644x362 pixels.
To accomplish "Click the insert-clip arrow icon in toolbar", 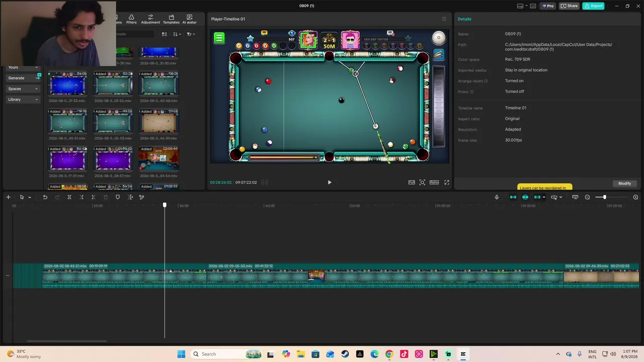I will (130, 197).
